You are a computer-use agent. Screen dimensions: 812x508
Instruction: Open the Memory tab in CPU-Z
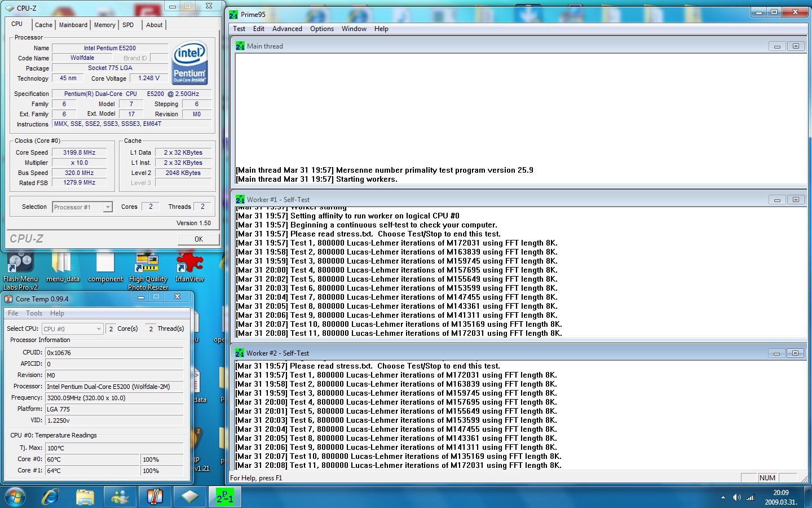105,25
